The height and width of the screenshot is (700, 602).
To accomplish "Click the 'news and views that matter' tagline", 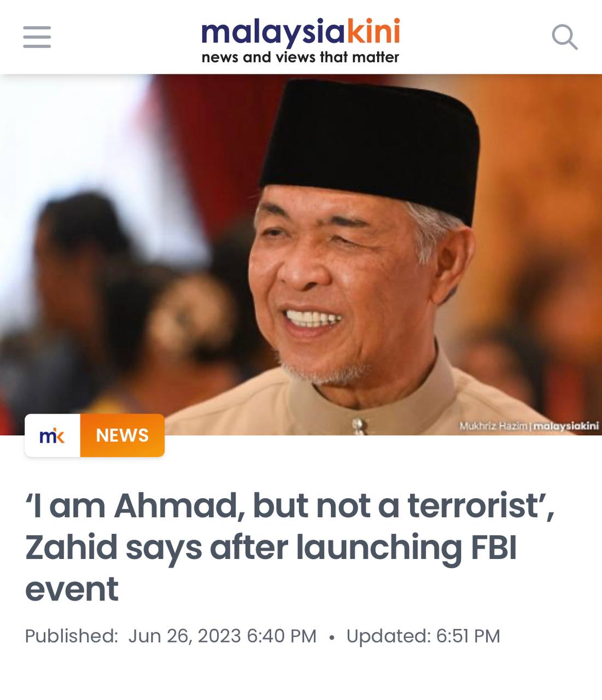I will [301, 57].
